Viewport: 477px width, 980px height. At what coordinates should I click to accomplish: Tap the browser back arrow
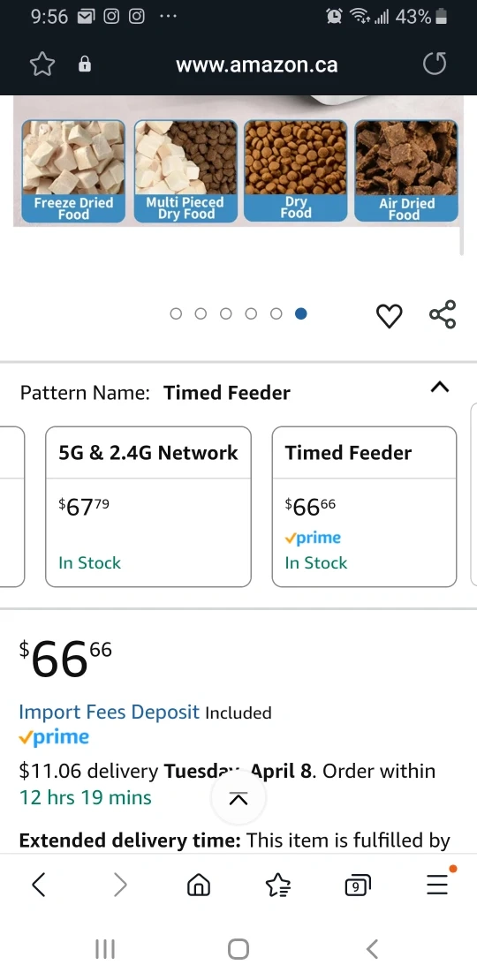coord(39,885)
